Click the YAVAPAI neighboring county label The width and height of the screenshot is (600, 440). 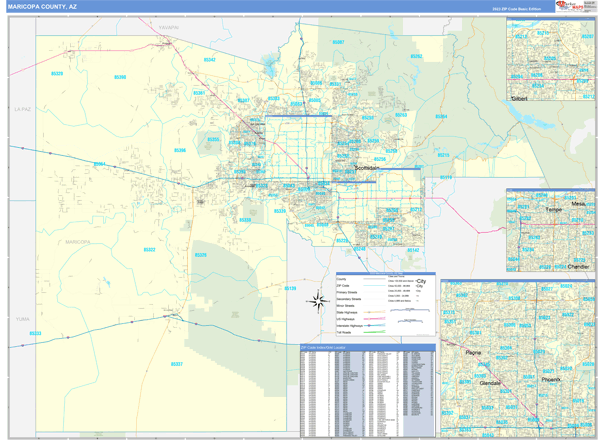click(167, 28)
